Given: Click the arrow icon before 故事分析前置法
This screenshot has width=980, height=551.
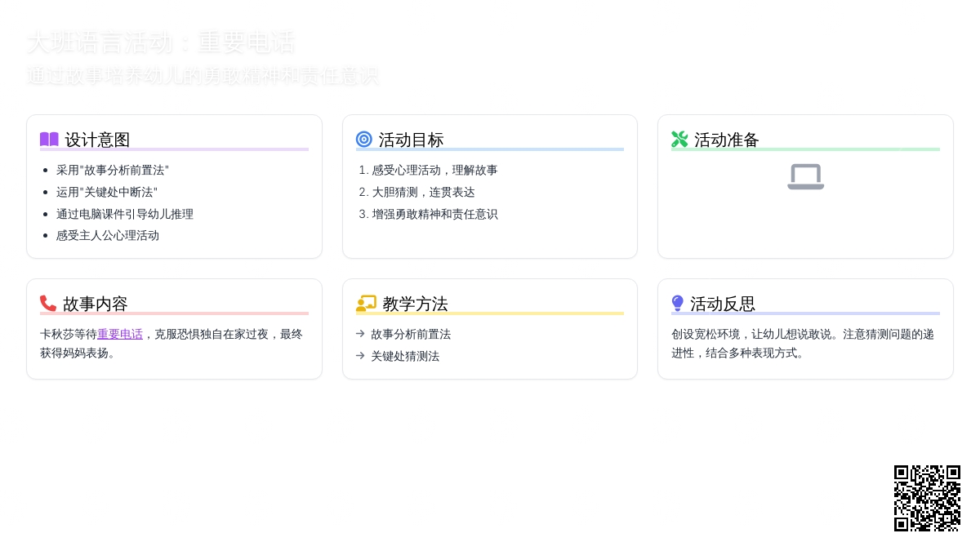Looking at the screenshot, I should click(x=360, y=334).
